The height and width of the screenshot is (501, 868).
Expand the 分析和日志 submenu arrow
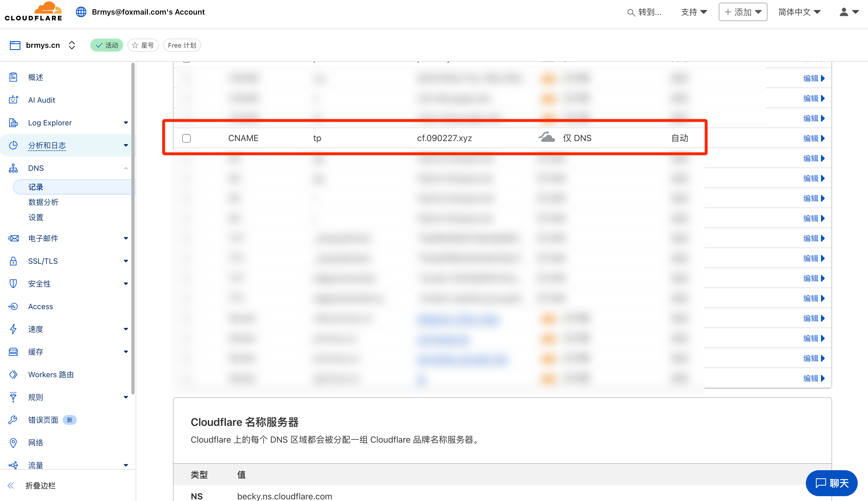click(126, 145)
